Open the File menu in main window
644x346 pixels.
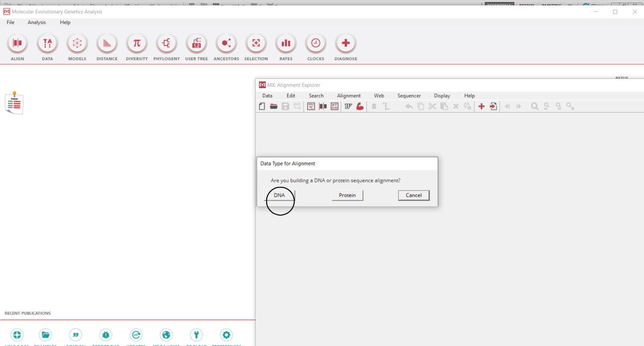(x=11, y=23)
